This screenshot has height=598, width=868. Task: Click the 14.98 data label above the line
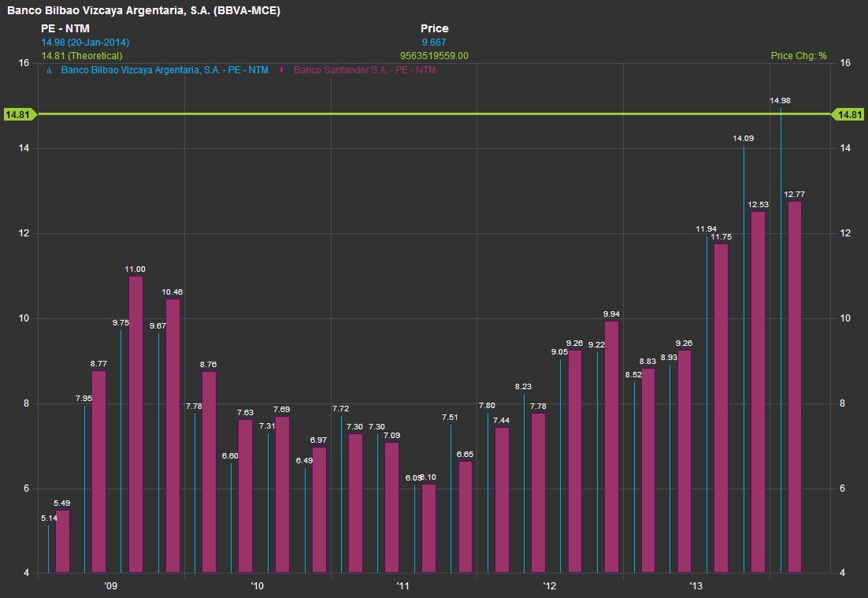(780, 101)
